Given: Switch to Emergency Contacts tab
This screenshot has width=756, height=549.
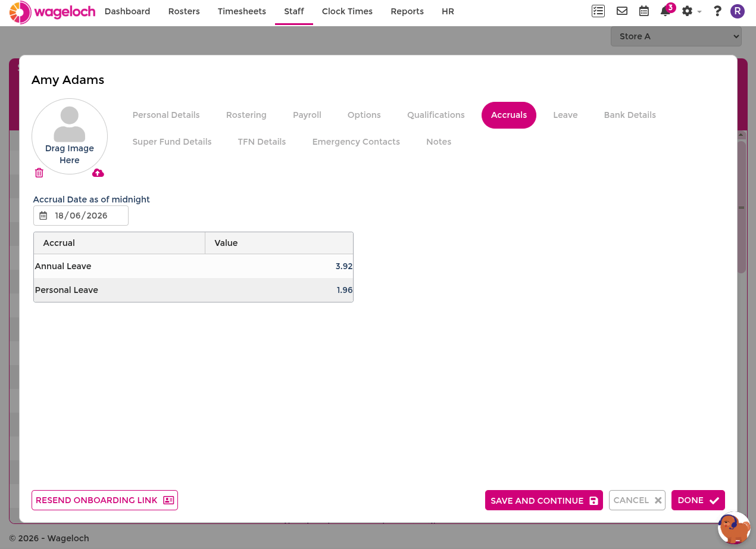Looking at the screenshot, I should click(x=356, y=142).
